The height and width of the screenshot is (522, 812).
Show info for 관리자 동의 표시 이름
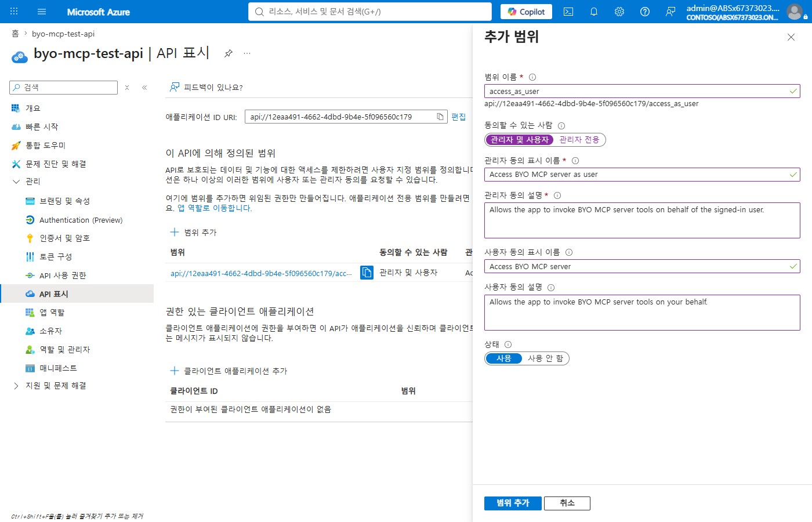575,161
